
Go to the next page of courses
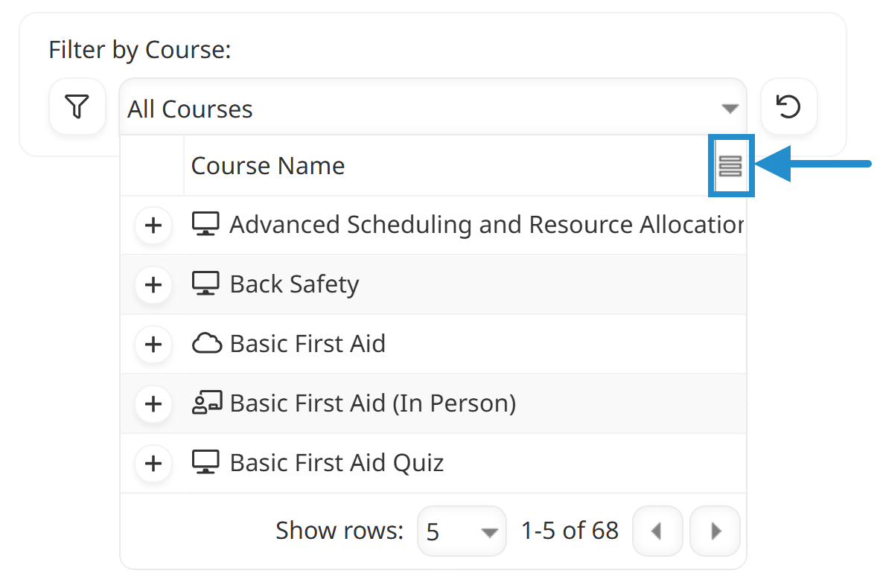click(715, 531)
